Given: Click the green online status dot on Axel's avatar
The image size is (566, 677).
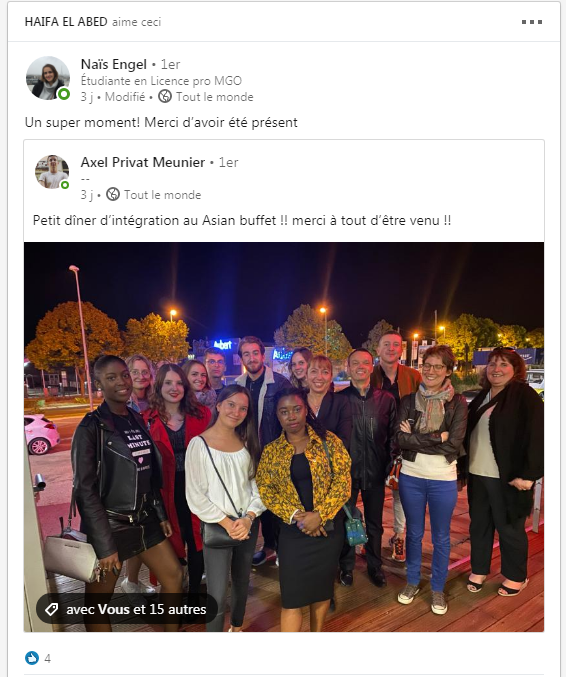Looking at the screenshot, I should [64, 185].
